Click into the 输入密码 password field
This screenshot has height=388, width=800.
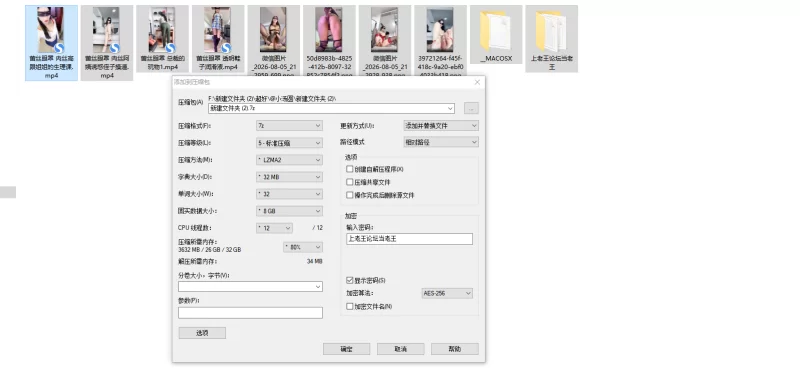pyautogui.click(x=409, y=239)
